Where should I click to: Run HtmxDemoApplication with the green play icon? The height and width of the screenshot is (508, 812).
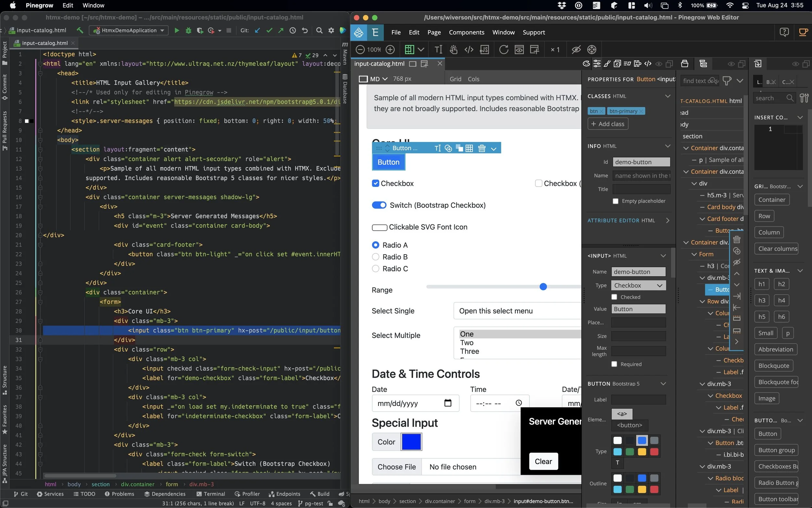tap(177, 30)
